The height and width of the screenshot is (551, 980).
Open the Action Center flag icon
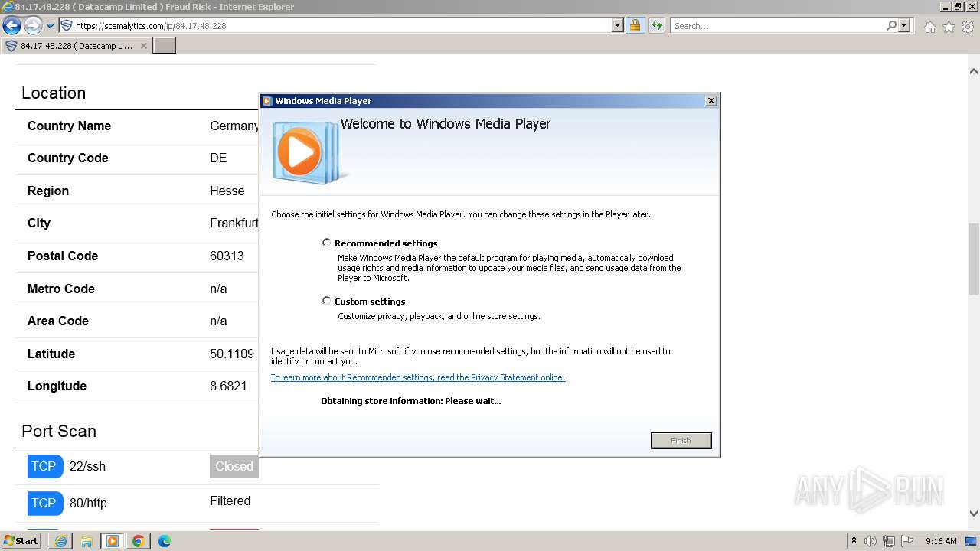[908, 541]
